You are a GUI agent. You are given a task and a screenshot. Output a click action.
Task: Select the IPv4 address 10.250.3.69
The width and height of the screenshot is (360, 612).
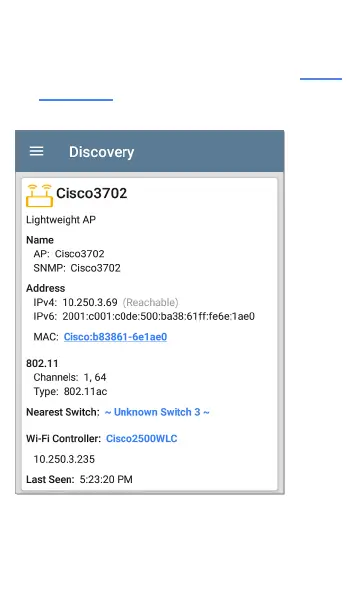(90, 302)
